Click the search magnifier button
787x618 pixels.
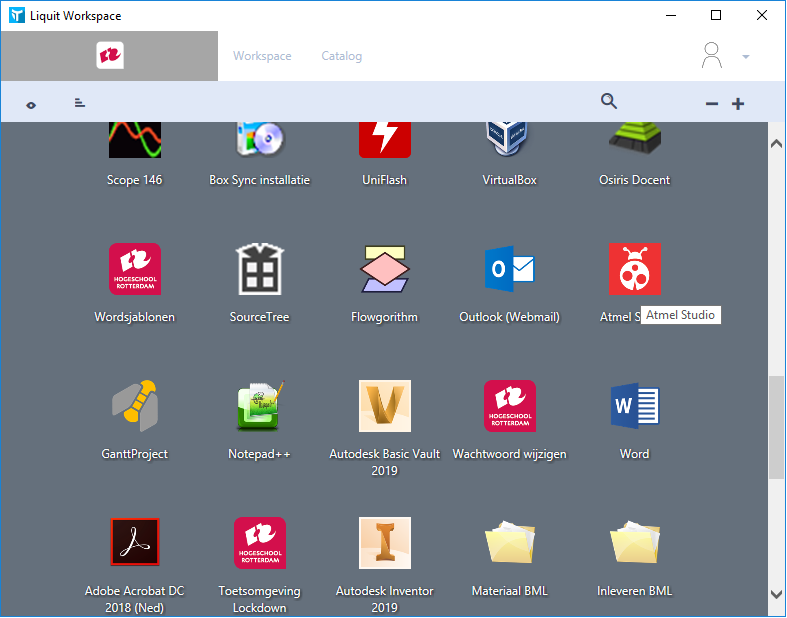tap(609, 101)
